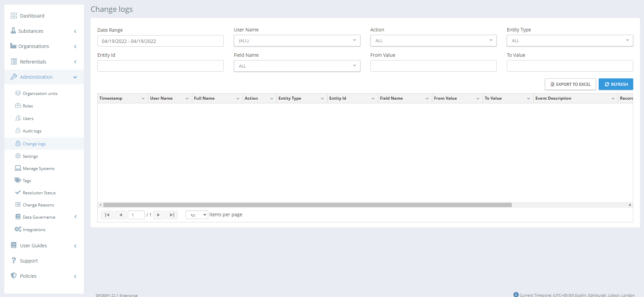Open Audit logs menu item

pos(32,131)
